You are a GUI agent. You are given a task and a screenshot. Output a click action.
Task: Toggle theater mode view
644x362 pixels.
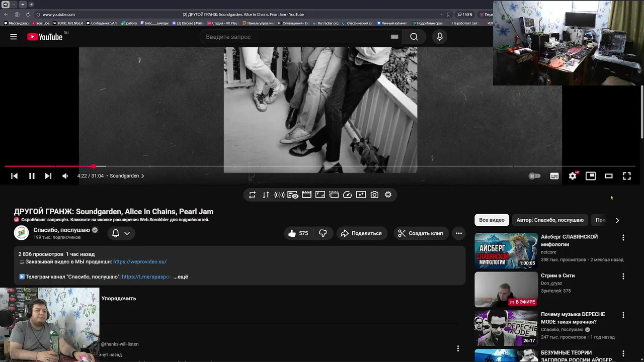point(609,176)
